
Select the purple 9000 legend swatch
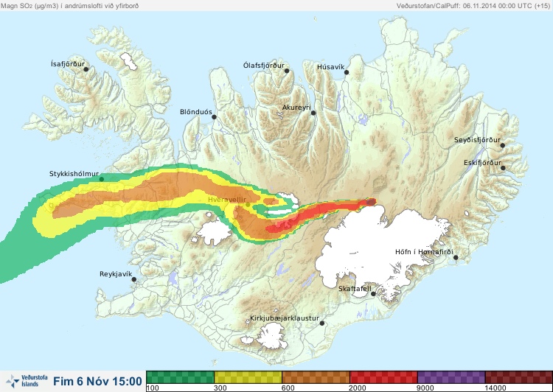pos(451,377)
